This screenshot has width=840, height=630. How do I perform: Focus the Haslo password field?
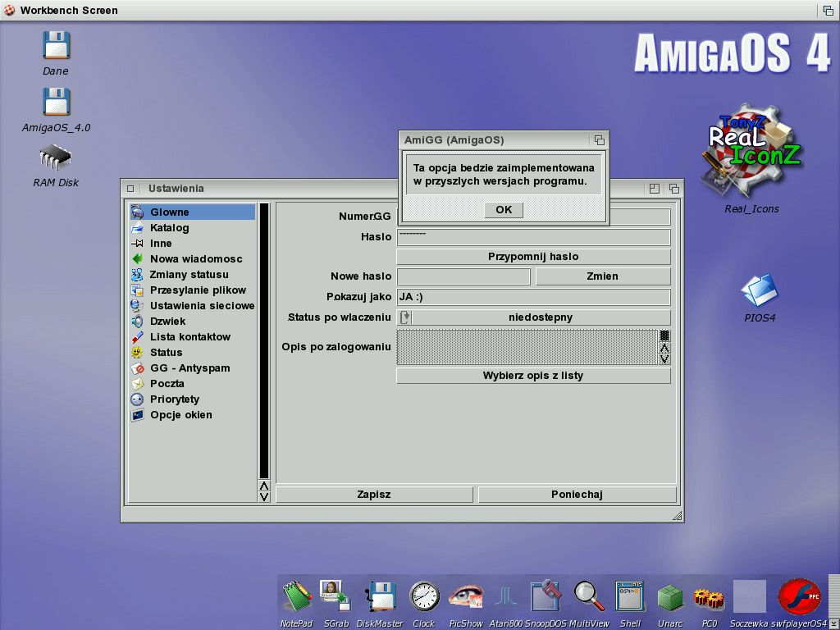pyautogui.click(x=533, y=237)
